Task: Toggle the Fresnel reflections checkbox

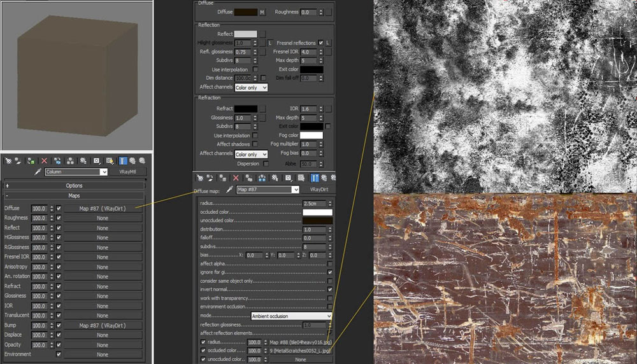Action: (x=320, y=43)
